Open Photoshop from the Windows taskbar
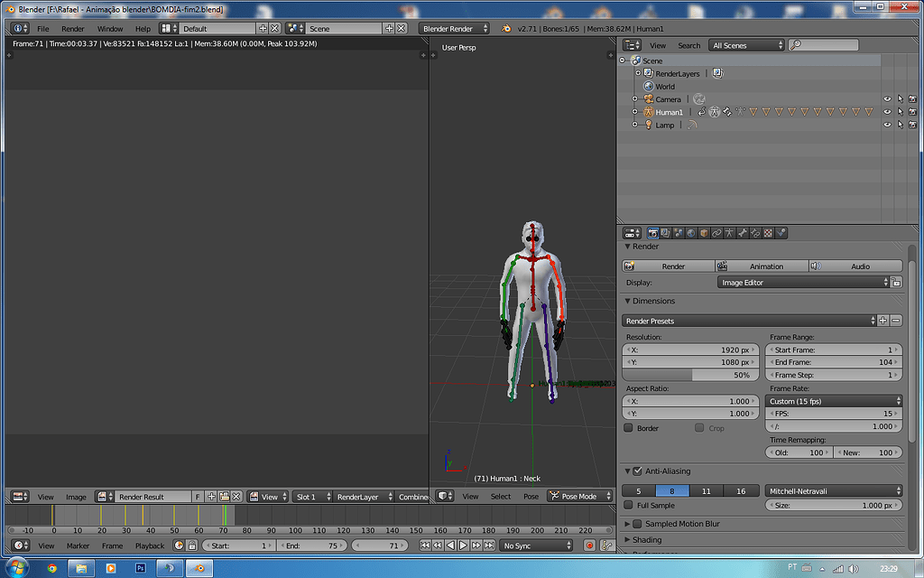Image resolution: width=924 pixels, height=578 pixels. coord(140,569)
